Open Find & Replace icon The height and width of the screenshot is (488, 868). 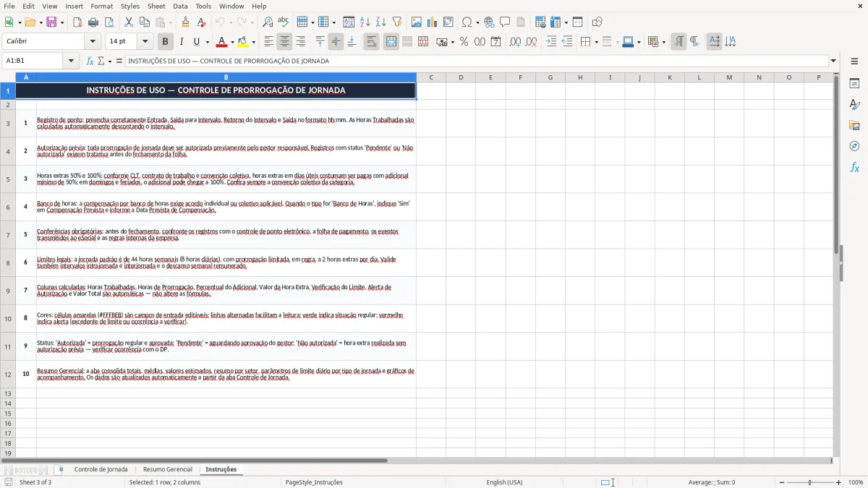[x=267, y=22]
